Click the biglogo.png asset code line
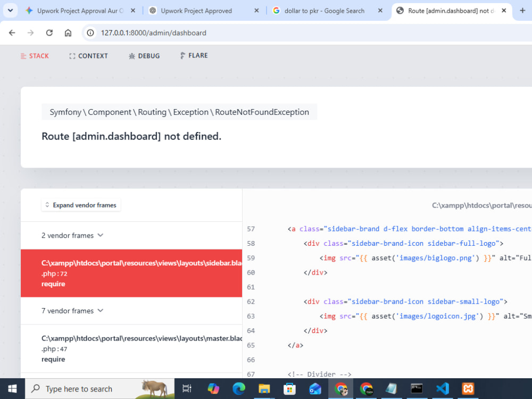Image resolution: width=532 pixels, height=399 pixels. pos(426,258)
